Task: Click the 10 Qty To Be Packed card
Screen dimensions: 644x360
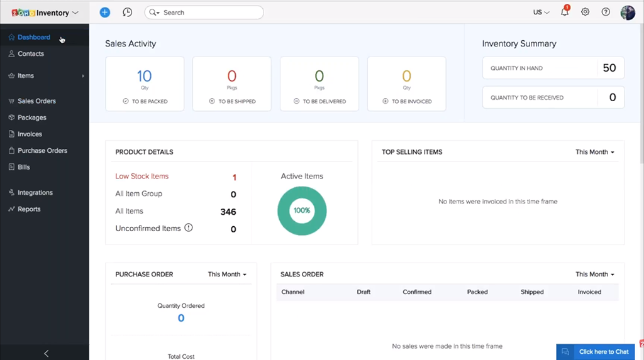Action: (145, 84)
